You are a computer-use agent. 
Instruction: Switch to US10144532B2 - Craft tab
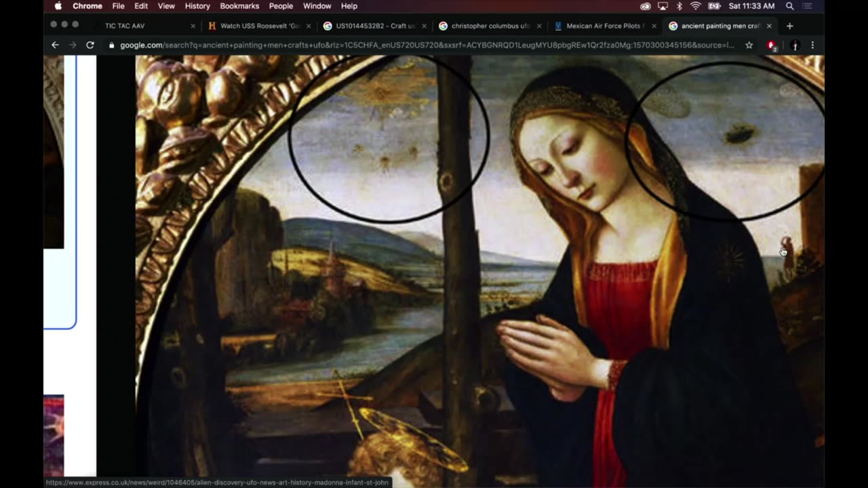pos(375,26)
